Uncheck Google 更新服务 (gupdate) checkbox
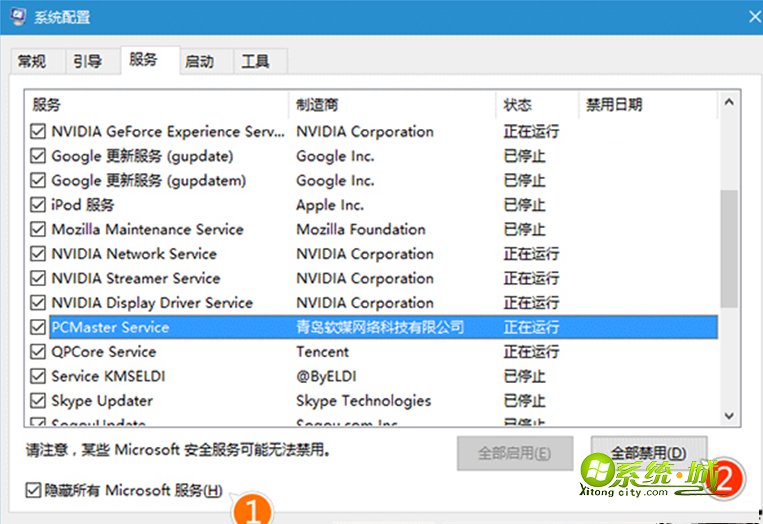The image size is (763, 524). 38,156
